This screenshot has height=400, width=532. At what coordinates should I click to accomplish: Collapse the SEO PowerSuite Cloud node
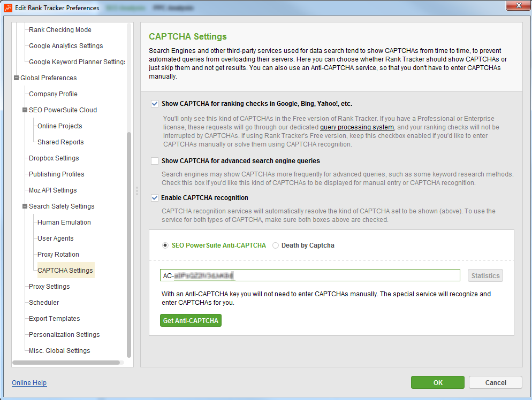[x=25, y=110]
